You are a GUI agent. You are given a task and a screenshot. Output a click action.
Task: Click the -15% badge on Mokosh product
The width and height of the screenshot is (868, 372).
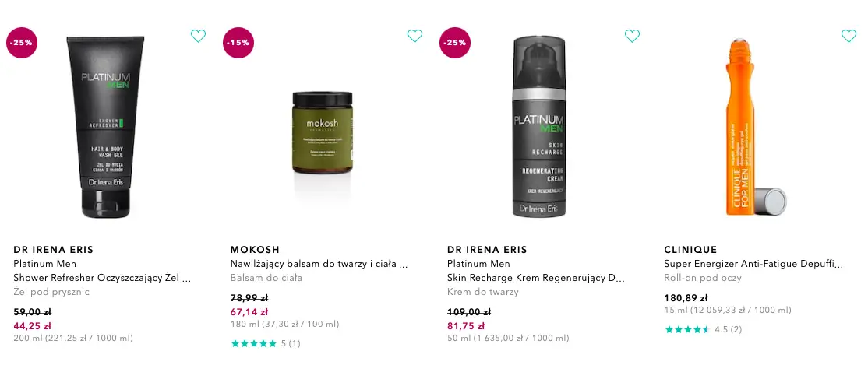click(238, 43)
